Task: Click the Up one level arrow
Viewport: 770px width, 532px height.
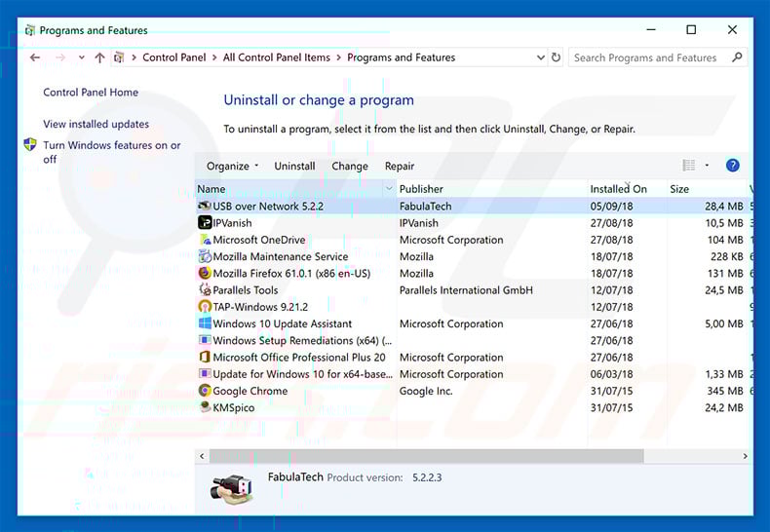Action: coord(99,57)
